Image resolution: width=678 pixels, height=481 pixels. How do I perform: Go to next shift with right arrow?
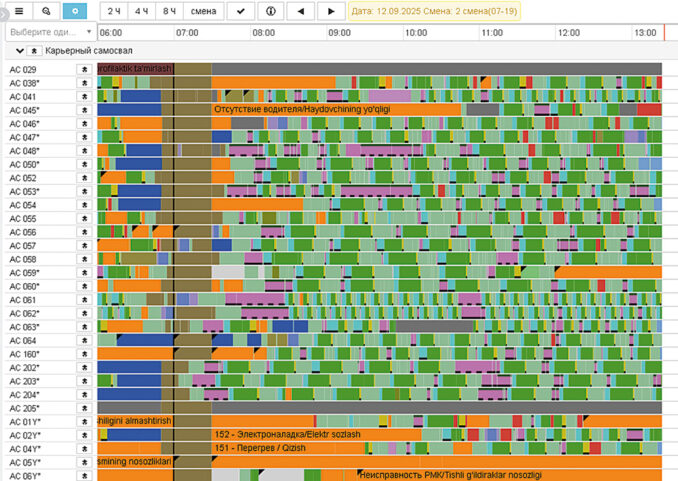[x=331, y=11]
